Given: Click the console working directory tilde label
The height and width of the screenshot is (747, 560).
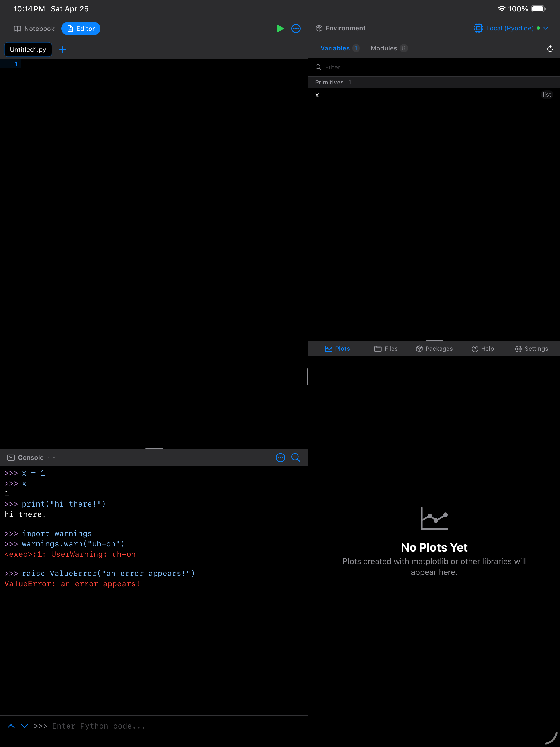Looking at the screenshot, I should pyautogui.click(x=55, y=458).
